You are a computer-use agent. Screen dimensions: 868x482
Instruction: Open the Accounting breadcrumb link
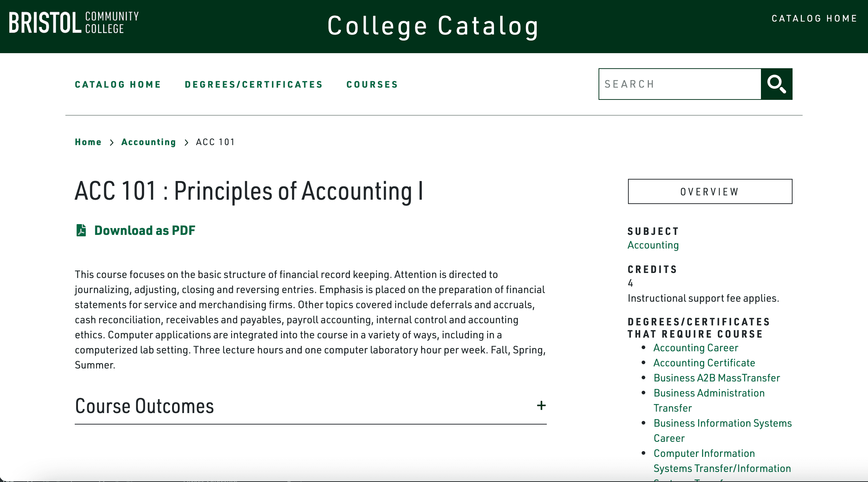tap(149, 142)
